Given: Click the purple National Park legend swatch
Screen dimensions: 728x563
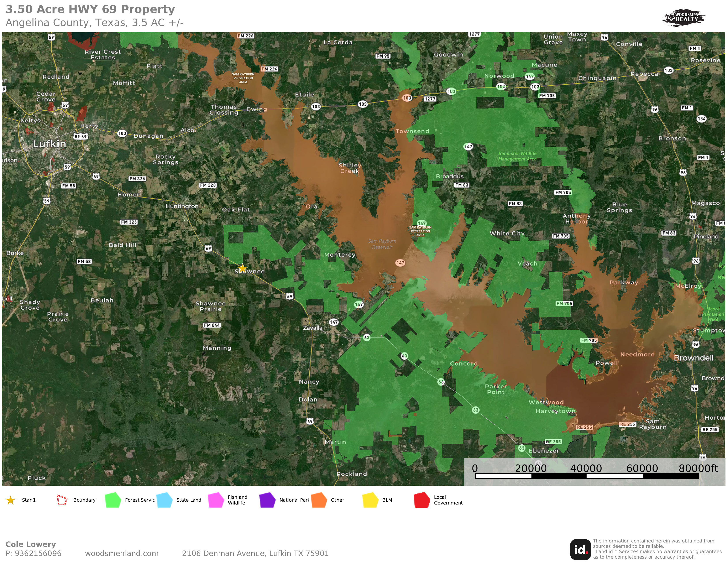Looking at the screenshot, I should click(x=267, y=500).
